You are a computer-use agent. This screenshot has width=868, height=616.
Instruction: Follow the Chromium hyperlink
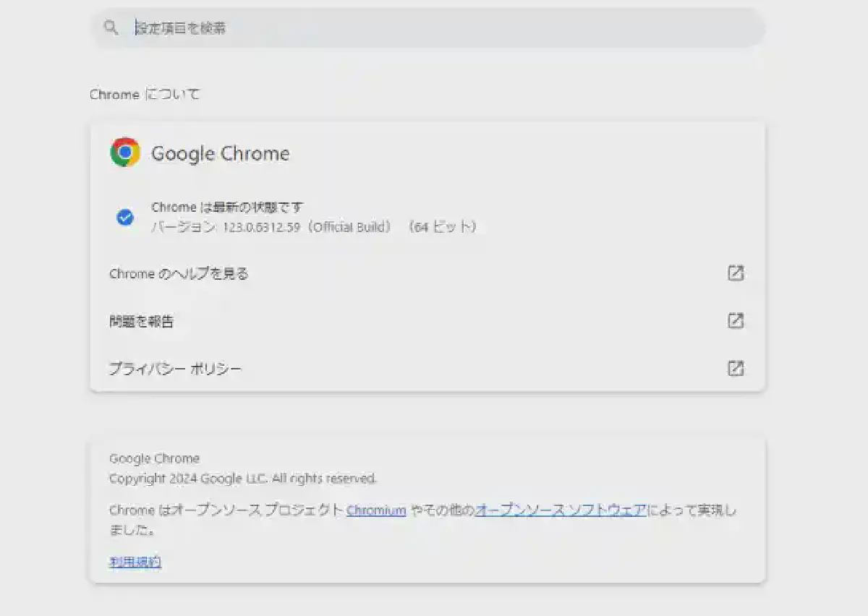click(x=376, y=510)
